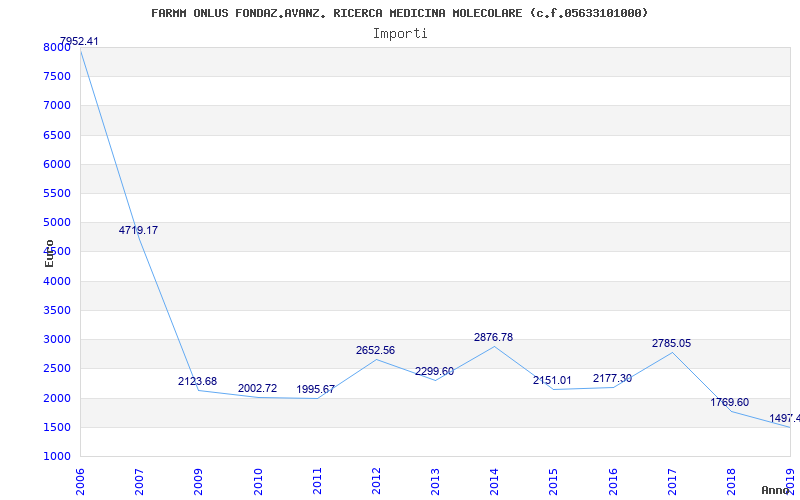
Task: Select data label 2876.78
Action: [x=493, y=337]
